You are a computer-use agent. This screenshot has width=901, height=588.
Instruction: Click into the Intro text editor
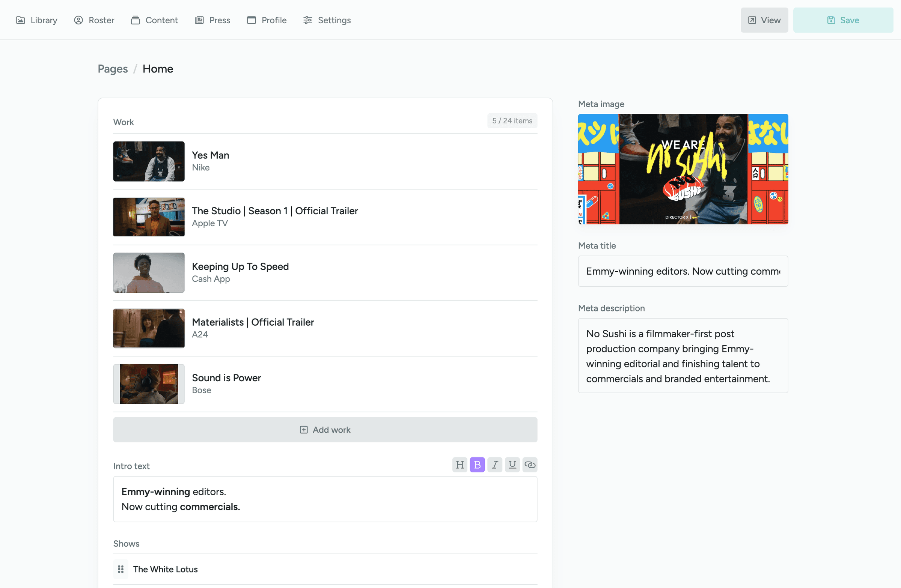click(x=325, y=499)
